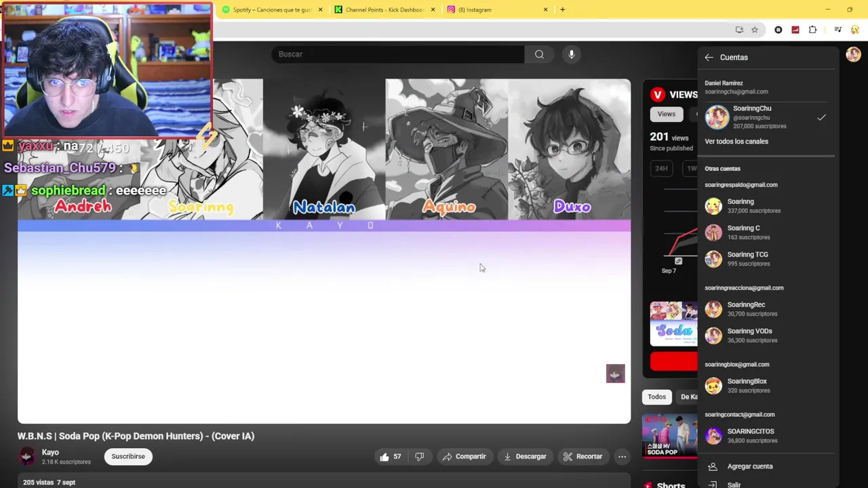Image resolution: width=868 pixels, height=488 pixels.
Task: Open Chrome extensions puzzle icon
Action: pos(812,30)
